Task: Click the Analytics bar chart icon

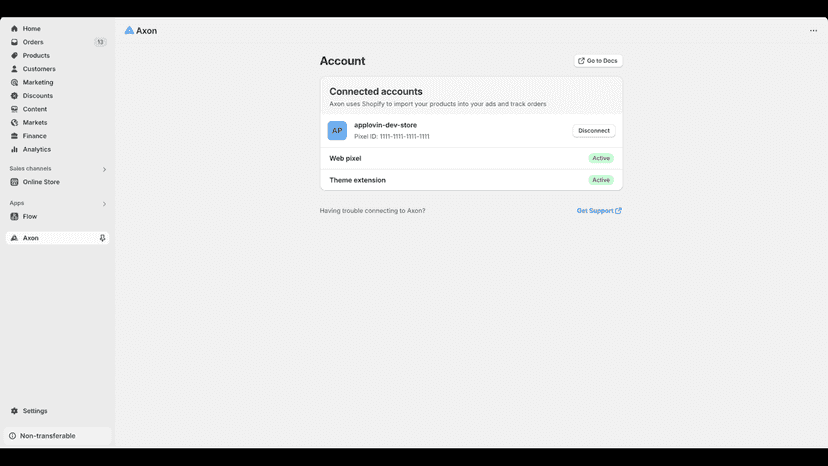Action: (x=14, y=150)
